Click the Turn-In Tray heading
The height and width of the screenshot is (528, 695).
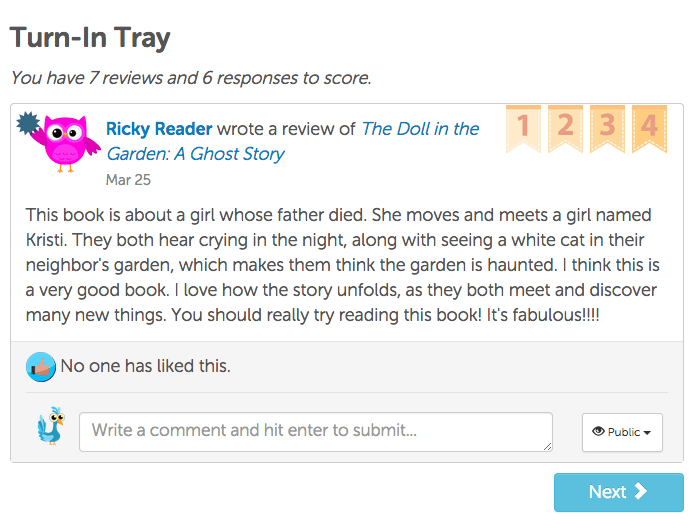[x=91, y=38]
